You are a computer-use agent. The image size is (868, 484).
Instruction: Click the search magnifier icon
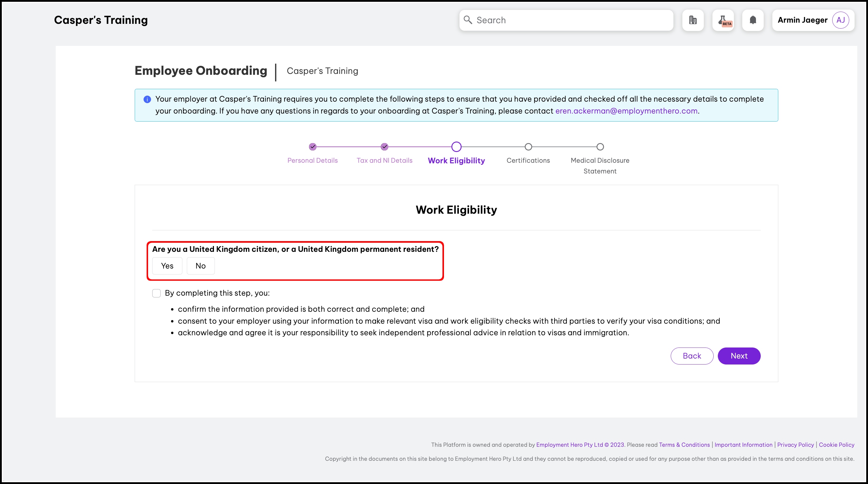(468, 20)
